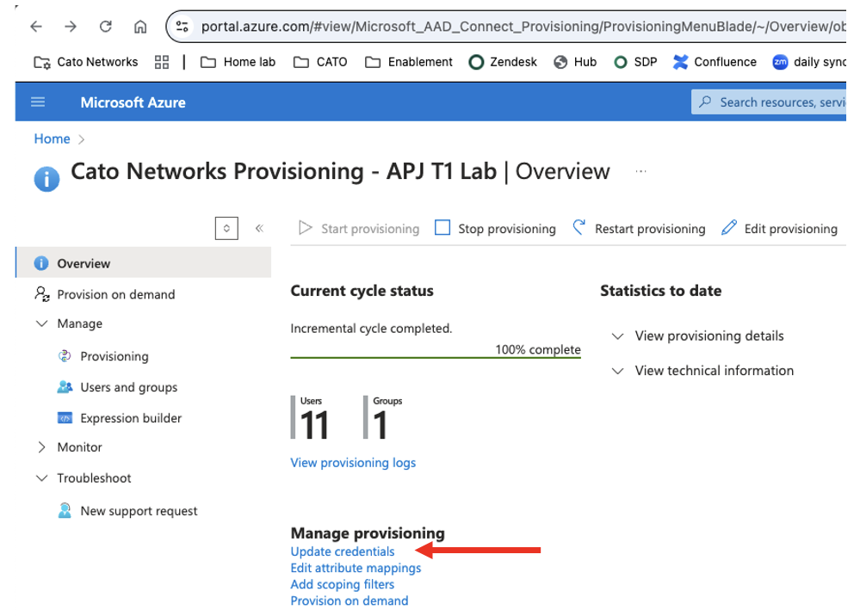
Task: Refresh the page with the reload icon
Action: [105, 26]
